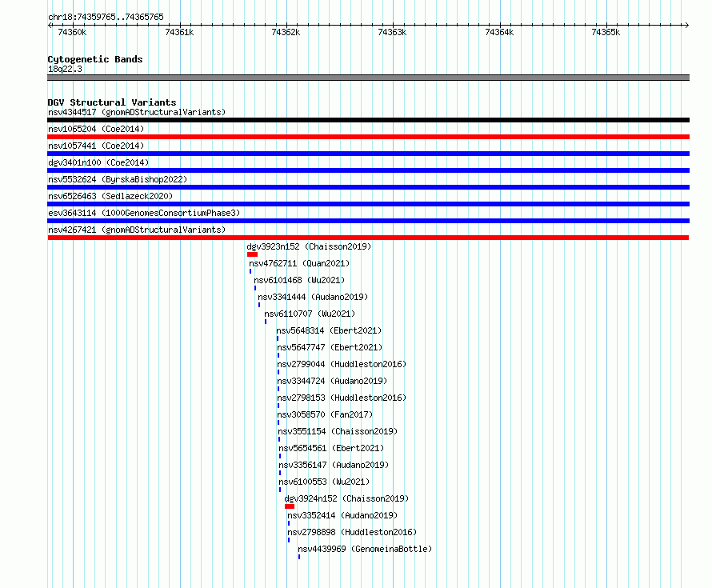Click the blue marker under nsv4762711
Viewport: 712px width, 588px height.
point(250,271)
